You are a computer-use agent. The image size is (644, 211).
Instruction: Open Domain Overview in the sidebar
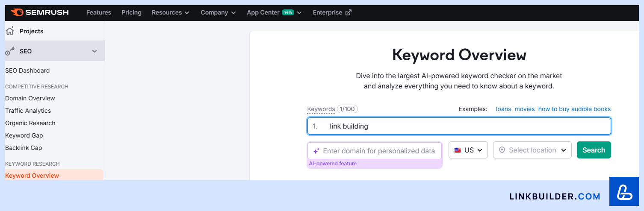pos(30,98)
